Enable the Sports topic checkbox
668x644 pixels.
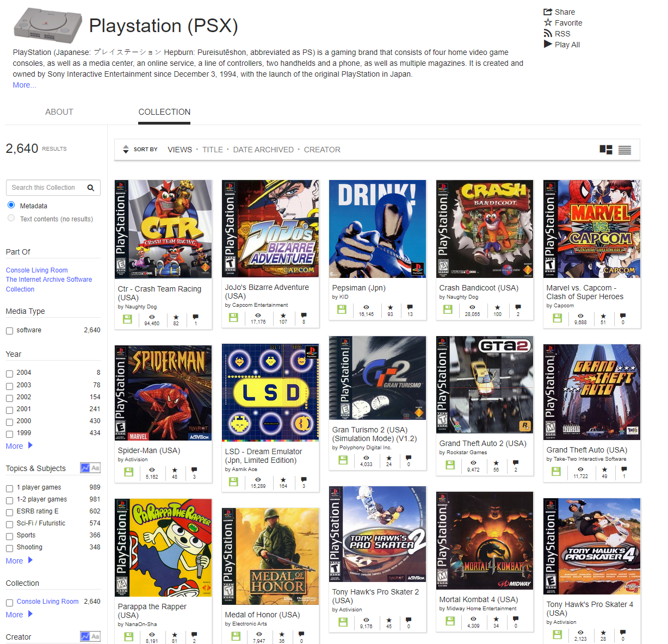tap(9, 536)
